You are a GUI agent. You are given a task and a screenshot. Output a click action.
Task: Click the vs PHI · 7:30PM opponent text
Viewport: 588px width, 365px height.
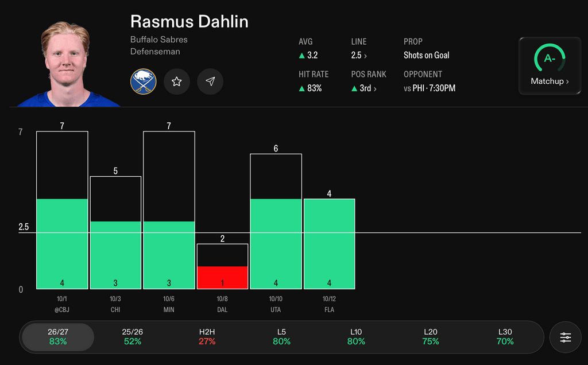(430, 88)
